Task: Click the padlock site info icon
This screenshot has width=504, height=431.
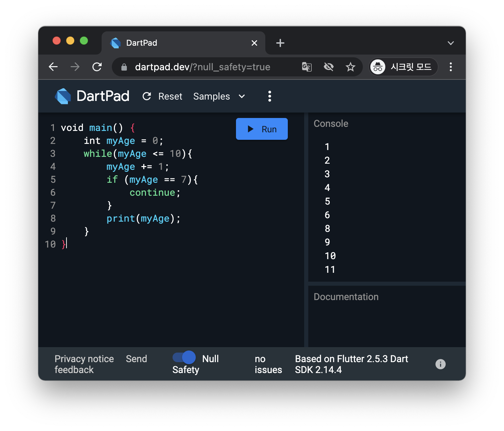Action: point(124,67)
